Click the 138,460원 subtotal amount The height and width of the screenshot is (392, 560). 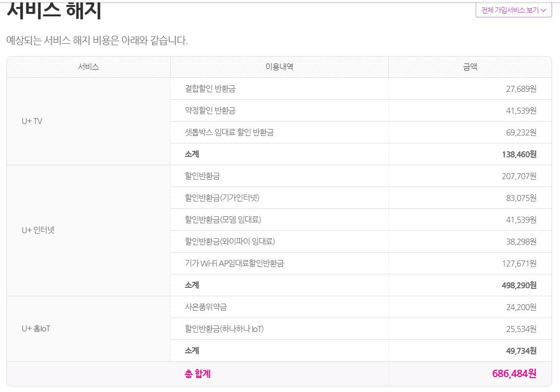coord(519,154)
